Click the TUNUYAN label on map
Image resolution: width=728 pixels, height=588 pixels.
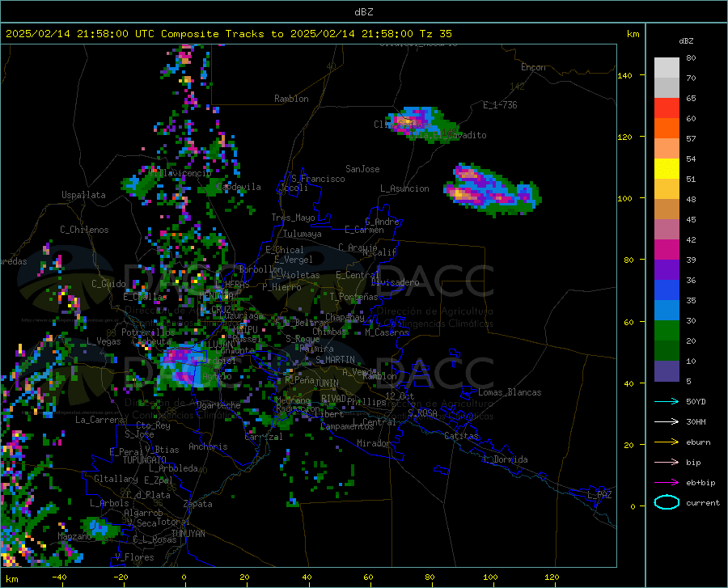click(188, 534)
